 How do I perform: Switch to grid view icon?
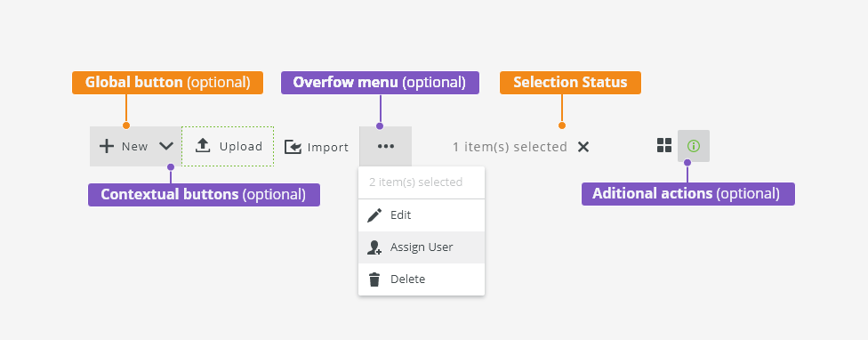pos(664,146)
